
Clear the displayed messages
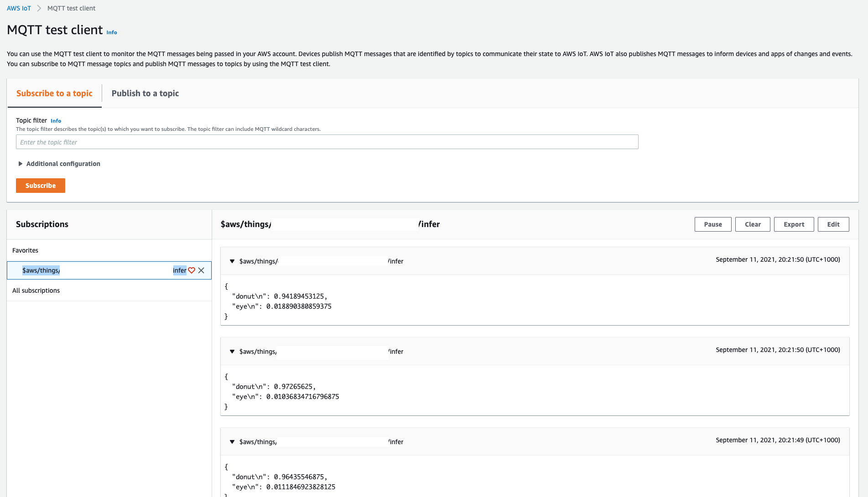[x=753, y=224]
